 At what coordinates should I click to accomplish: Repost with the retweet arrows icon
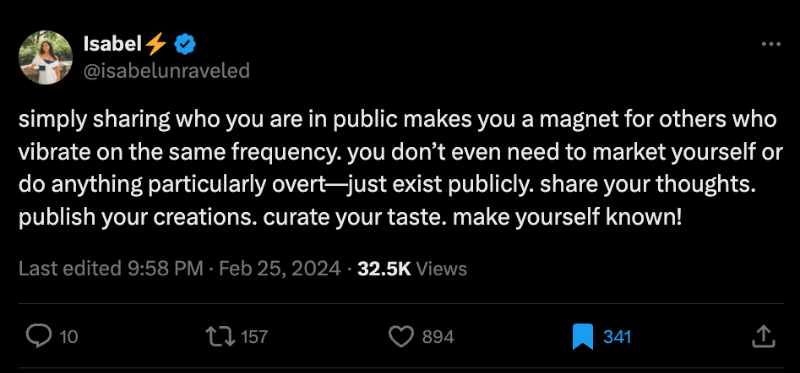[x=220, y=337]
